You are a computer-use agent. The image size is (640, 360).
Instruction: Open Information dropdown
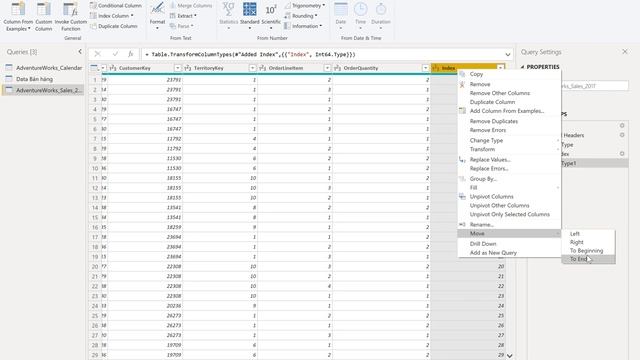click(303, 26)
